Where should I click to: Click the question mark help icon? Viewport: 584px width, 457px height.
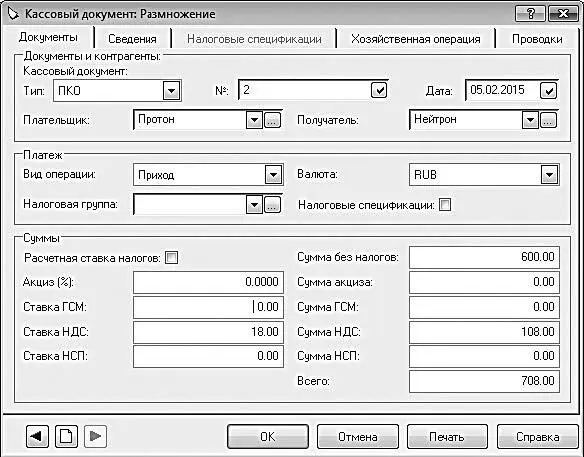[x=531, y=14]
